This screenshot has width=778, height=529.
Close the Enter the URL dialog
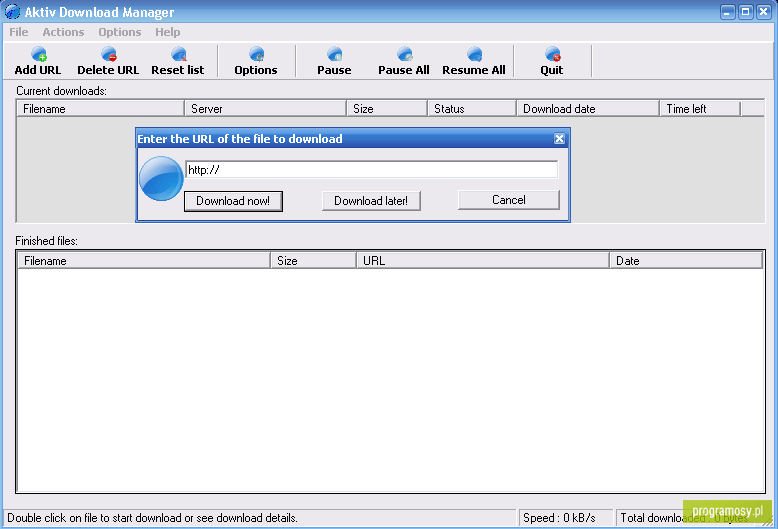559,139
